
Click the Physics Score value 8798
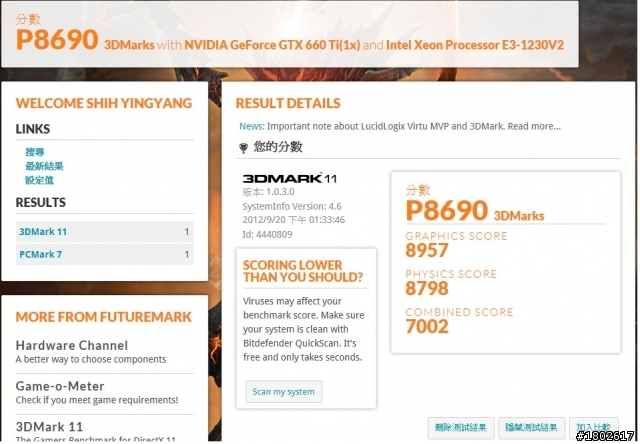point(427,288)
